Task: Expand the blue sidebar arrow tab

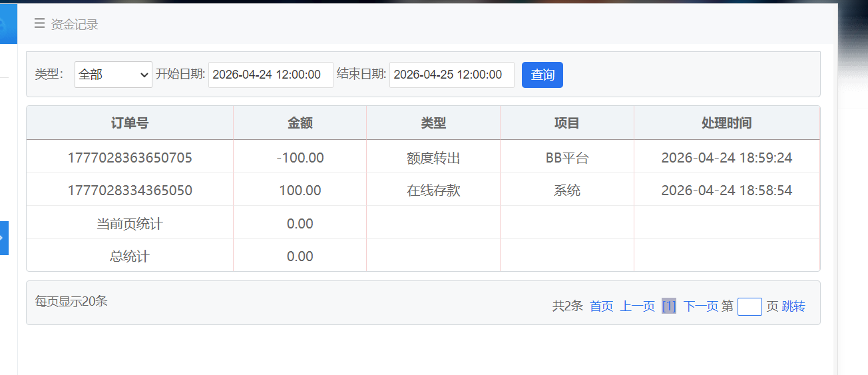Action: [4, 238]
